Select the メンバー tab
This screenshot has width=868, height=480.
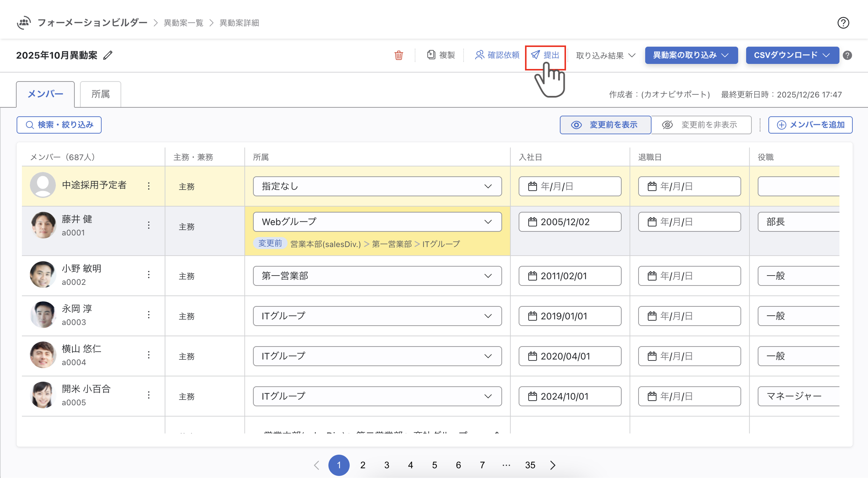pyautogui.click(x=45, y=94)
